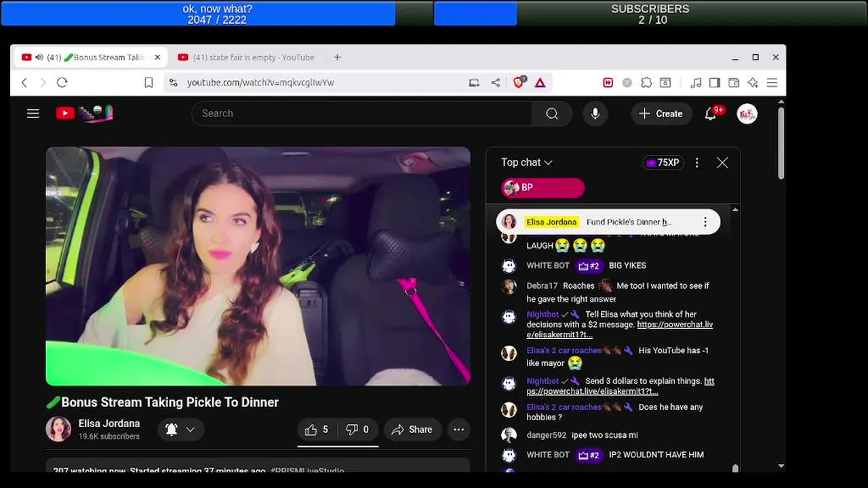Click the pink BP super chat chip

pyautogui.click(x=542, y=188)
